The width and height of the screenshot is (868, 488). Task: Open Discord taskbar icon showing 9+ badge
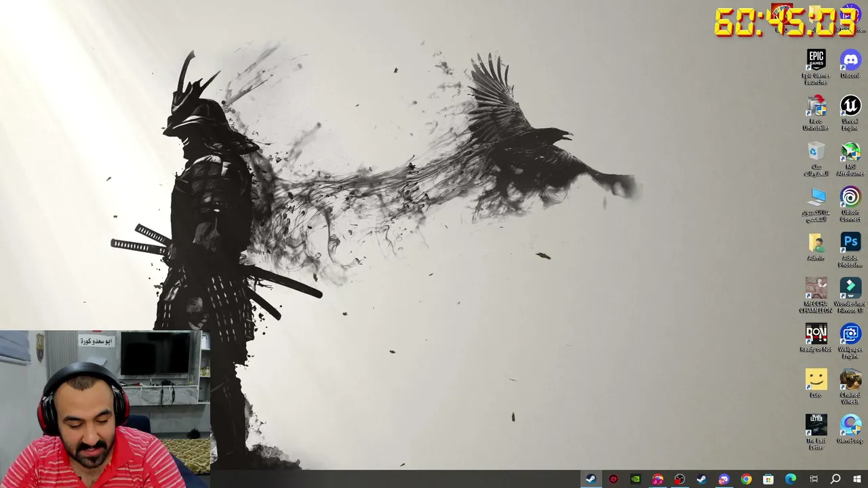tap(724, 479)
